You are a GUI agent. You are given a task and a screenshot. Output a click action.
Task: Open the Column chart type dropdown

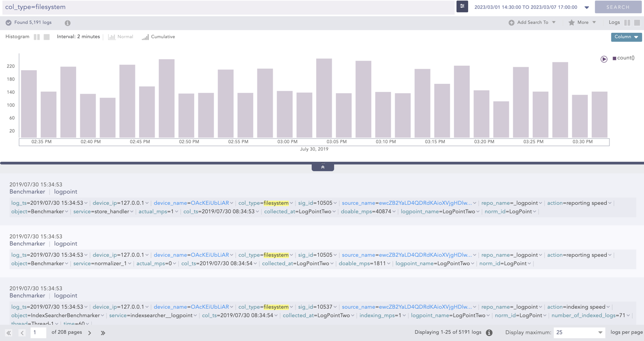click(x=626, y=37)
